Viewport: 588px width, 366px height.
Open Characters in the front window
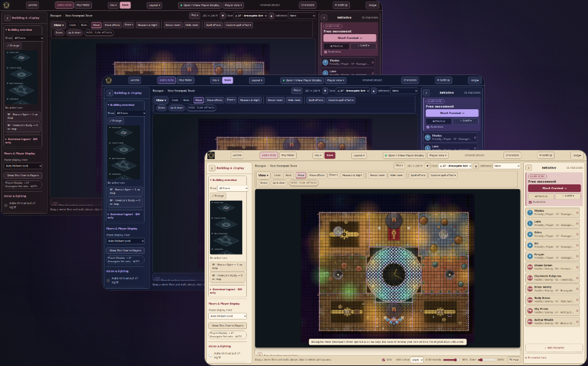512,156
